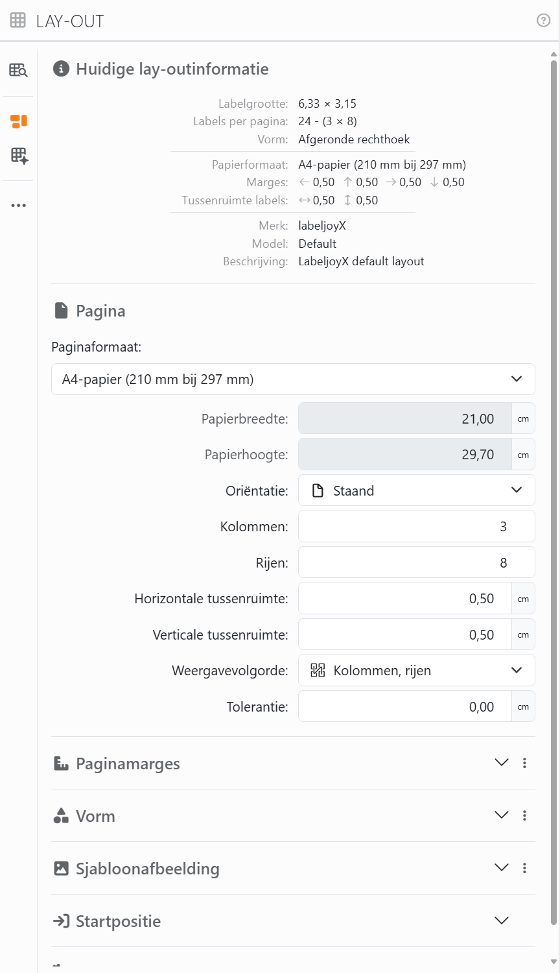
Task: Open the layout search sidebar icon
Action: pyautogui.click(x=19, y=70)
